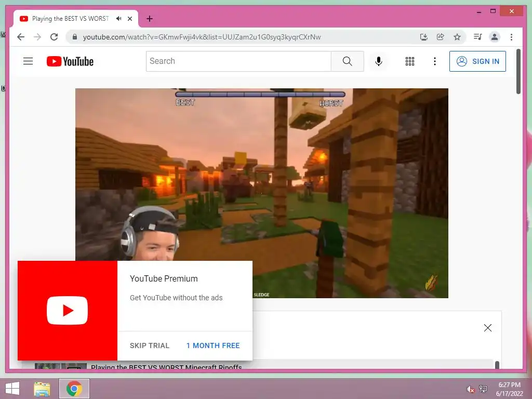Click the magnifying glass search button
The image size is (532, 399).
click(347, 61)
